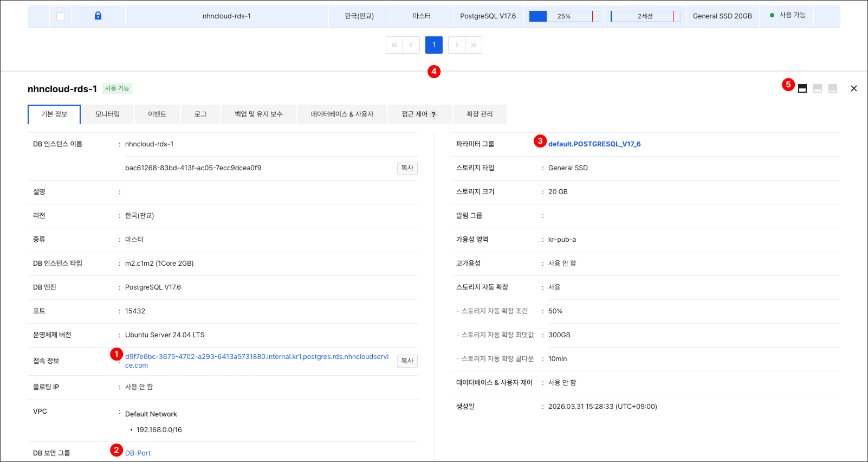This screenshot has width=868, height=462.
Task: Click the 192.168.0.0/16 subnet entry
Action: [159, 430]
